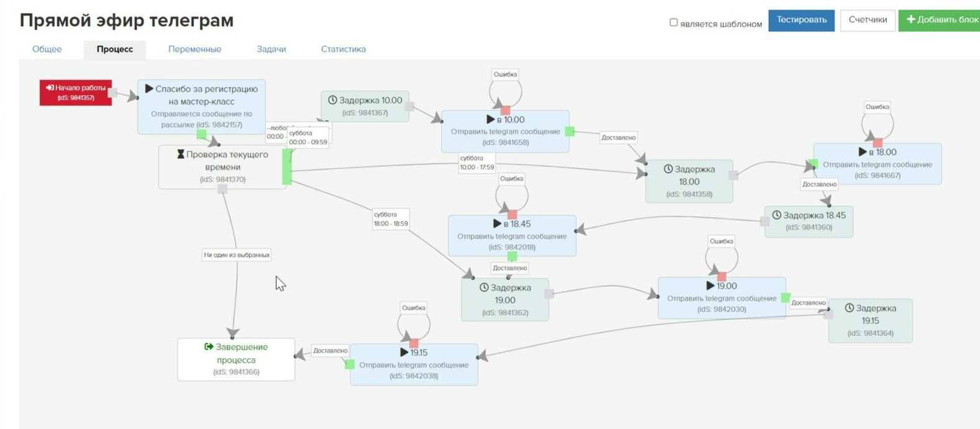Click the green output connector of «19.00» block
The image size is (980, 429).
coord(785,298)
